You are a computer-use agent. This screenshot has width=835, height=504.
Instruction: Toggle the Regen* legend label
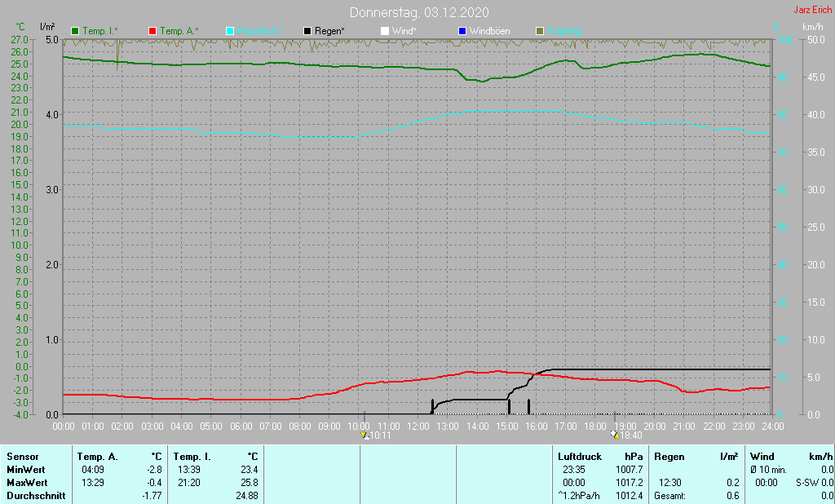329,31
